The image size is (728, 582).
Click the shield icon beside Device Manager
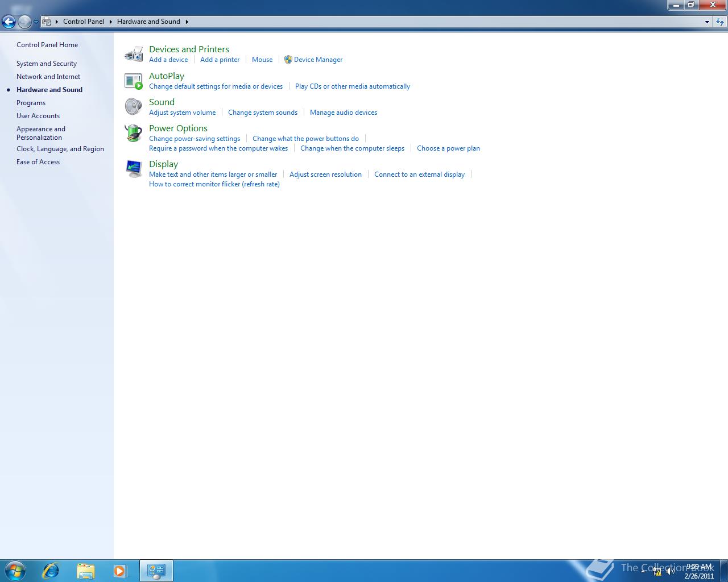[288, 60]
